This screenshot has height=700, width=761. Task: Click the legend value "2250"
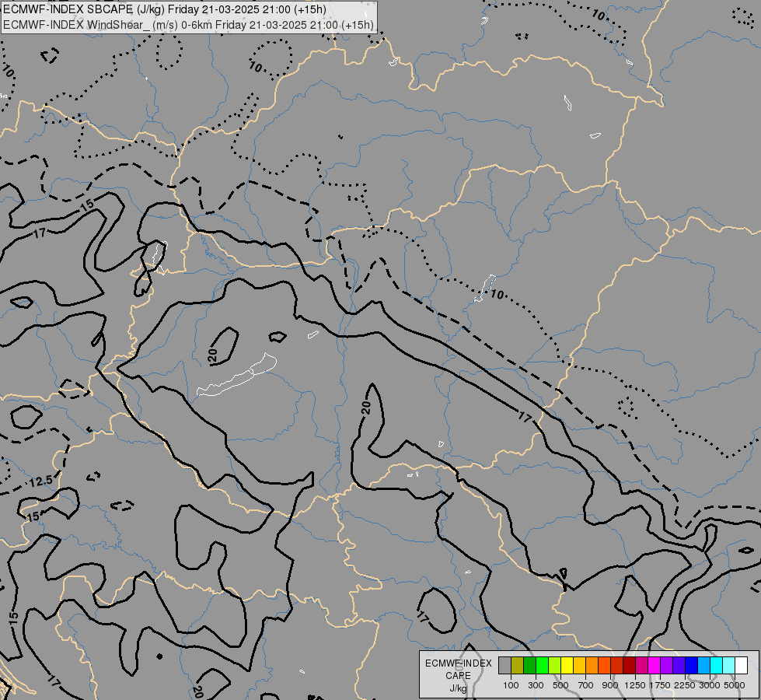tap(685, 685)
